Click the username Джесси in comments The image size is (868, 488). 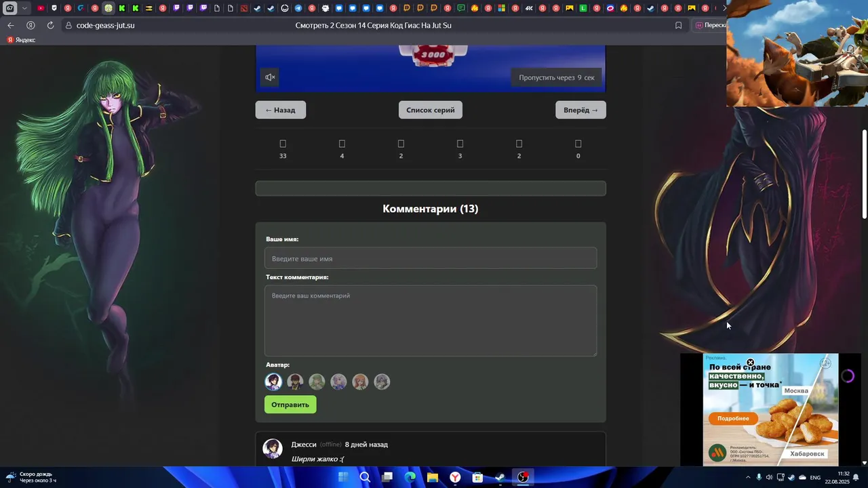click(x=304, y=445)
